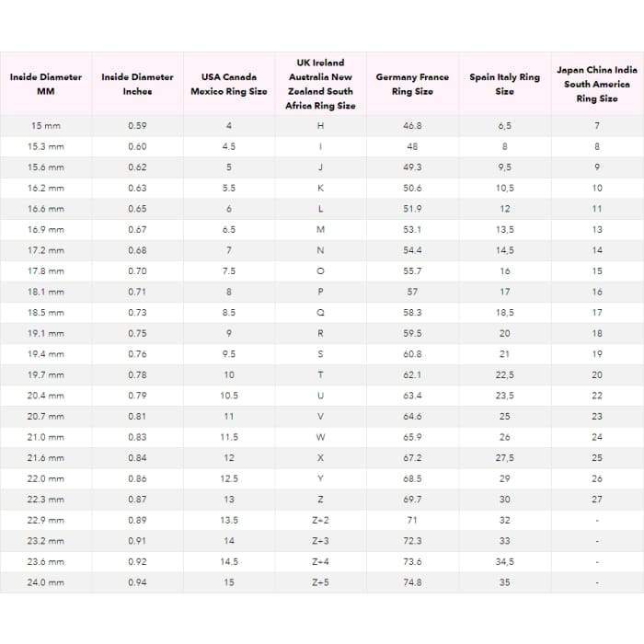Select USA ring size 14.5 cell

pyautogui.click(x=229, y=561)
